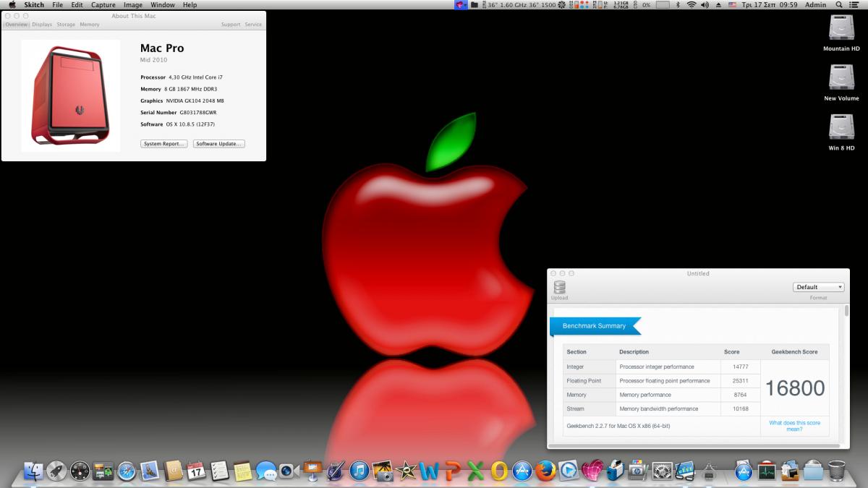Open Notification Center from menu bar
The height and width of the screenshot is (488, 868).
tap(856, 5)
